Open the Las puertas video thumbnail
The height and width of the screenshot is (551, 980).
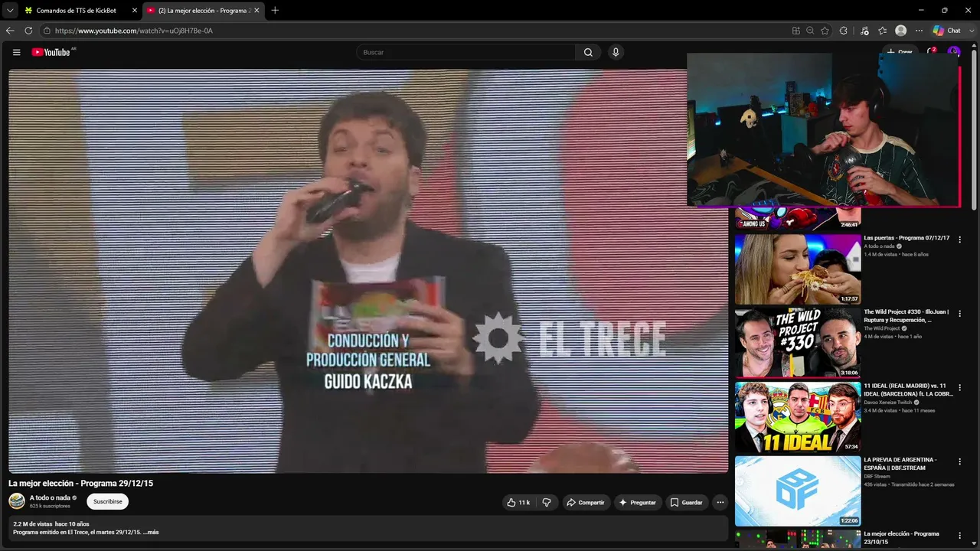pos(798,269)
